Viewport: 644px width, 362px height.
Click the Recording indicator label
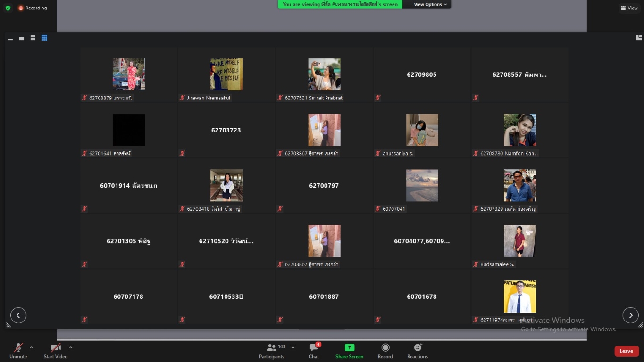33,8
